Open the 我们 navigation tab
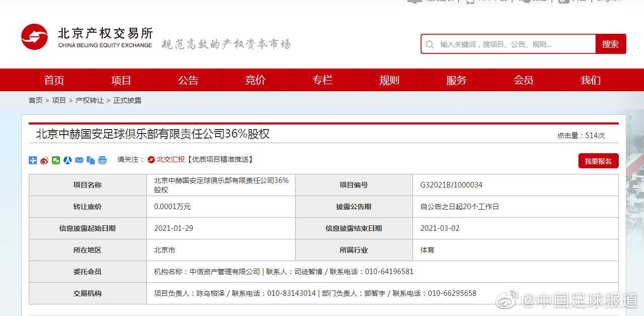The height and width of the screenshot is (316, 644). pyautogui.click(x=591, y=80)
